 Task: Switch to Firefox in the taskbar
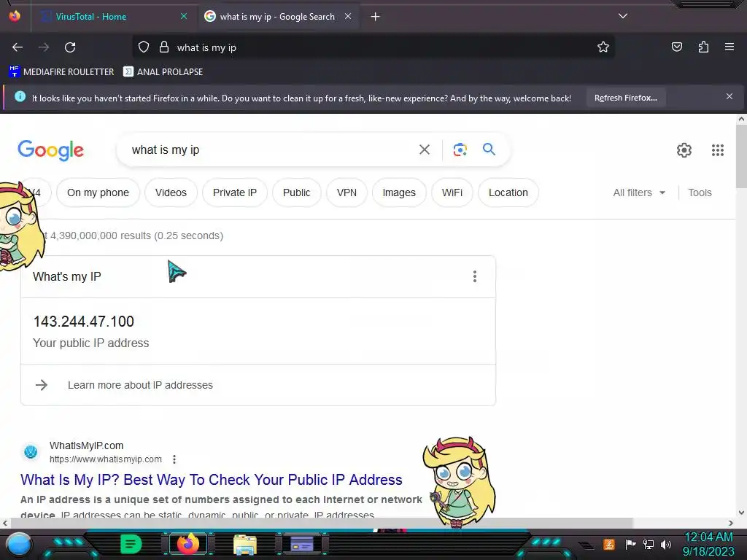click(x=188, y=544)
